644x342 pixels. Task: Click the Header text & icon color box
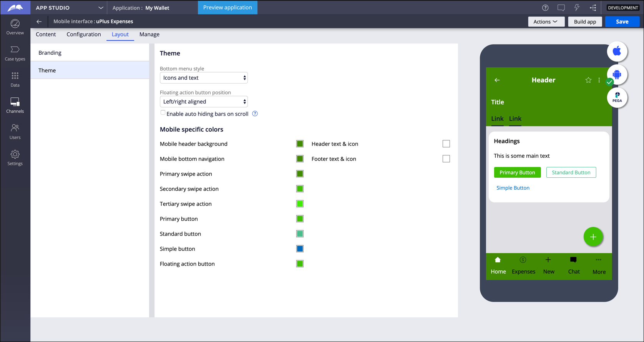point(446,144)
